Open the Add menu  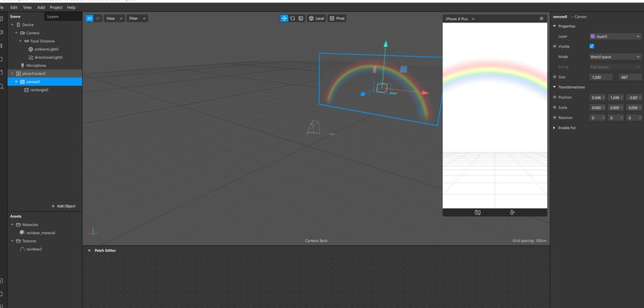(41, 7)
